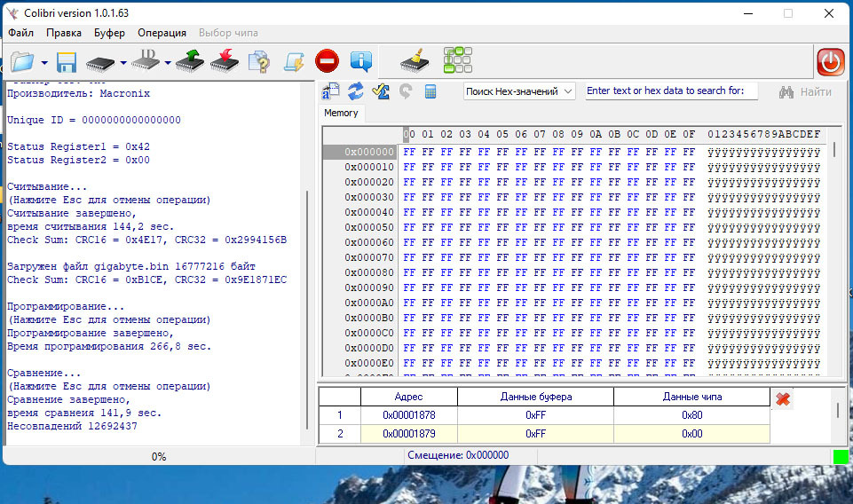The width and height of the screenshot is (853, 504).
Task: Click the text-document edit icon
Action: pos(331,91)
